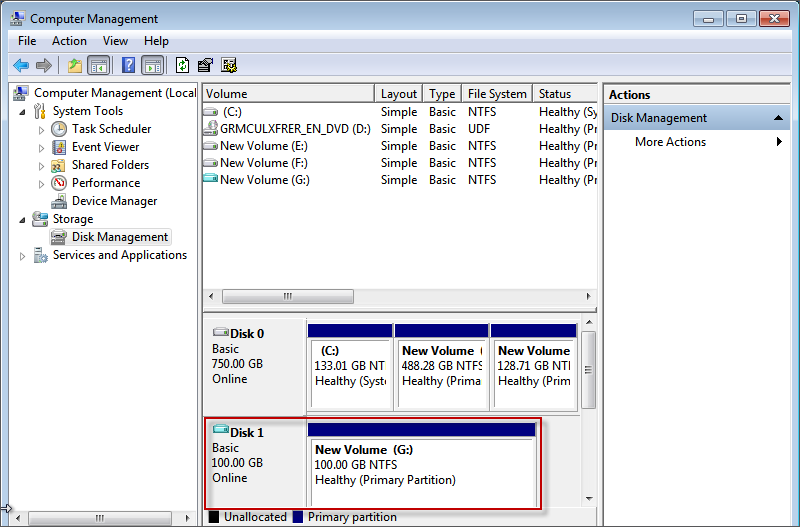This screenshot has height=527, width=800.
Task: Expand the Performance node
Action: pos(41,184)
